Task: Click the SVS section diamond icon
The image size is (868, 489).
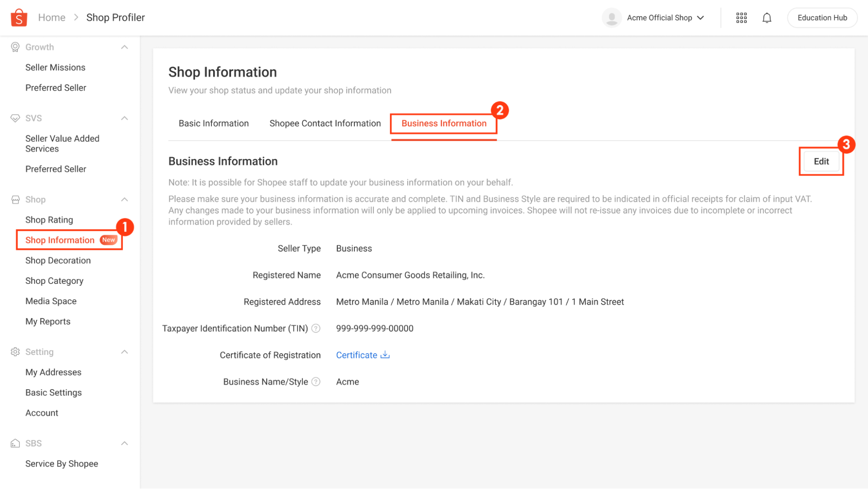Action: pyautogui.click(x=15, y=118)
